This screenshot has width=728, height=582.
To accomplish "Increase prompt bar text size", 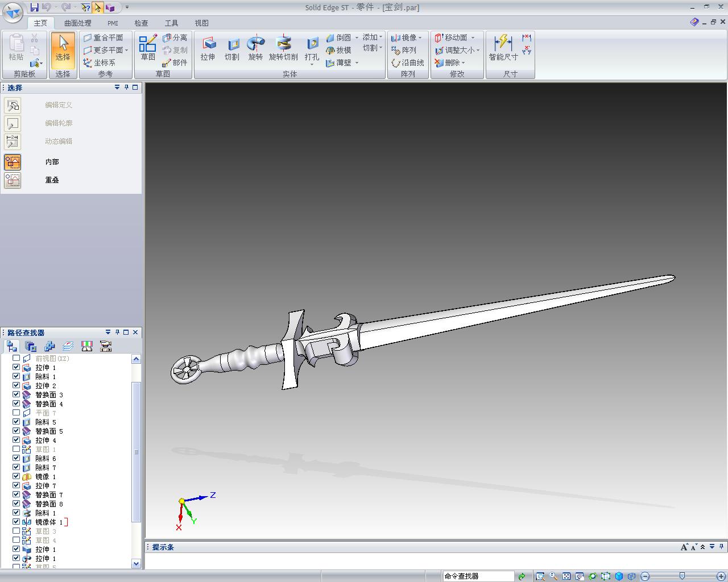I will [x=684, y=547].
